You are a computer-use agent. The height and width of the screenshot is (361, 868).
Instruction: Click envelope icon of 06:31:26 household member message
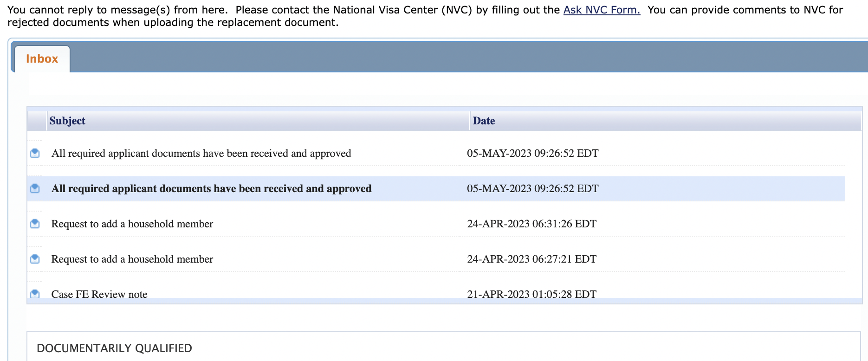(35, 224)
